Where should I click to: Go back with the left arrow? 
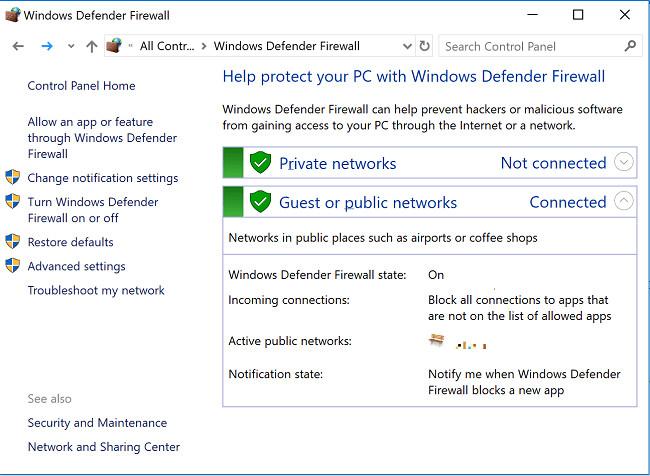tap(18, 46)
